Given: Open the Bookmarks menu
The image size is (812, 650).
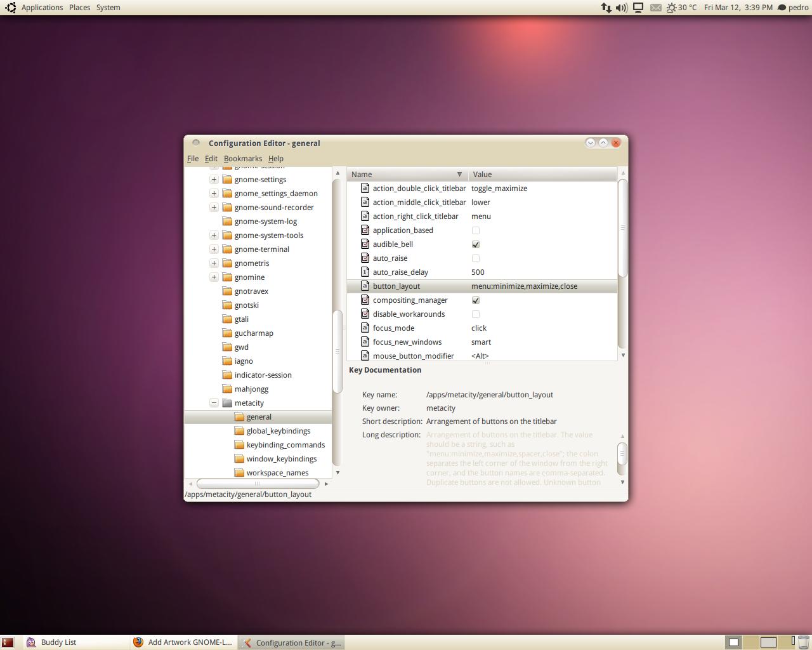Looking at the screenshot, I should coord(243,159).
